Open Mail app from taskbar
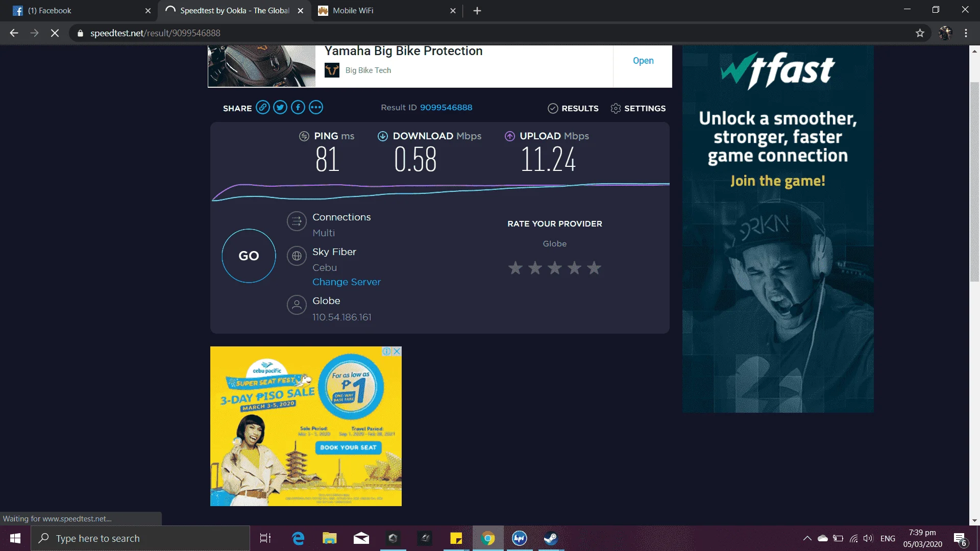 point(361,538)
